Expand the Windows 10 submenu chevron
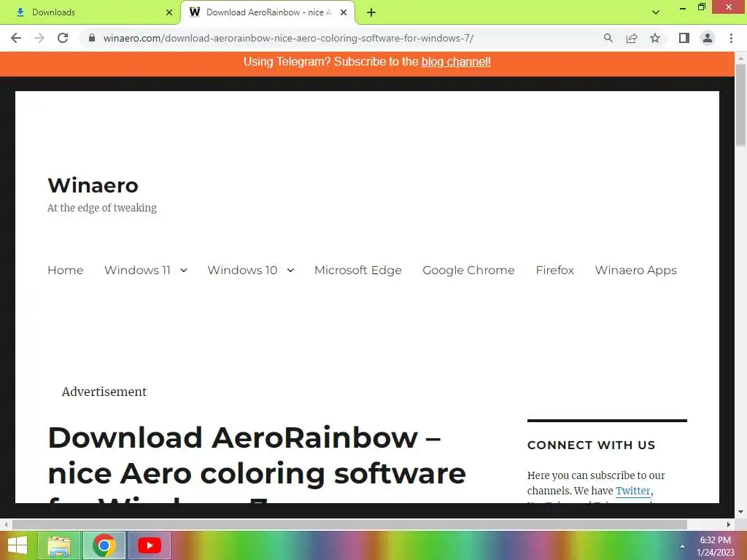This screenshot has height=560, width=747. pyautogui.click(x=290, y=271)
